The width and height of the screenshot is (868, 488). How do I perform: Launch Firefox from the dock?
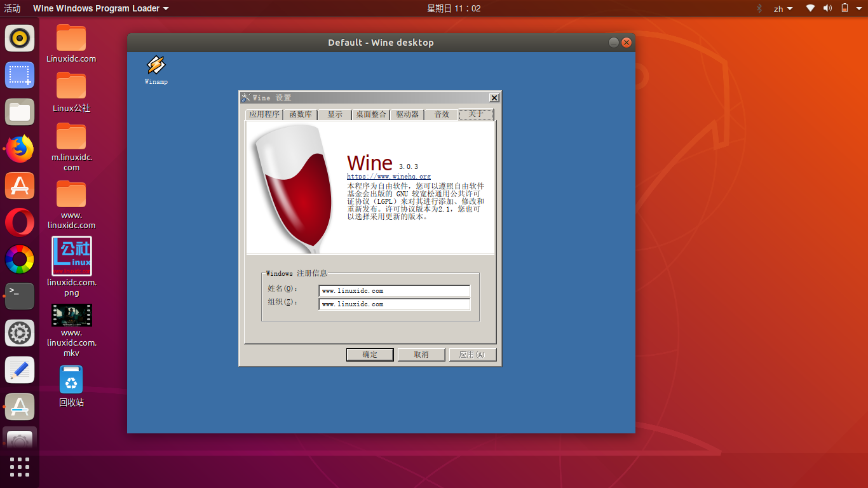tap(19, 149)
